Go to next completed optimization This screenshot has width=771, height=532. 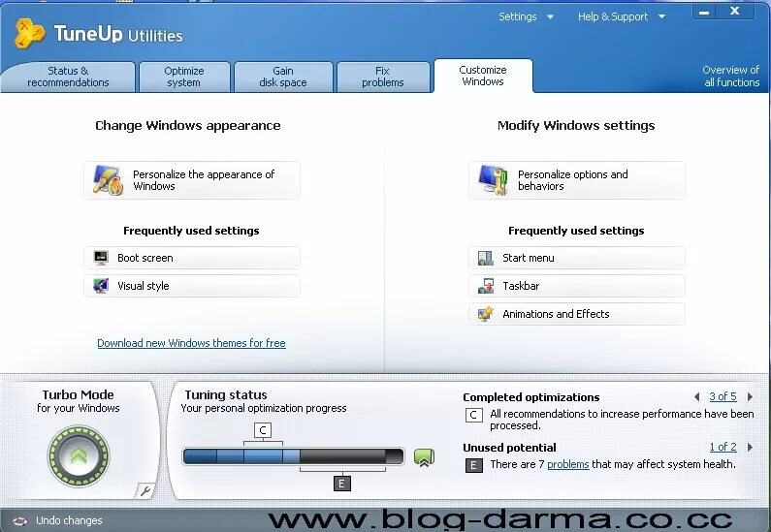pos(750,396)
